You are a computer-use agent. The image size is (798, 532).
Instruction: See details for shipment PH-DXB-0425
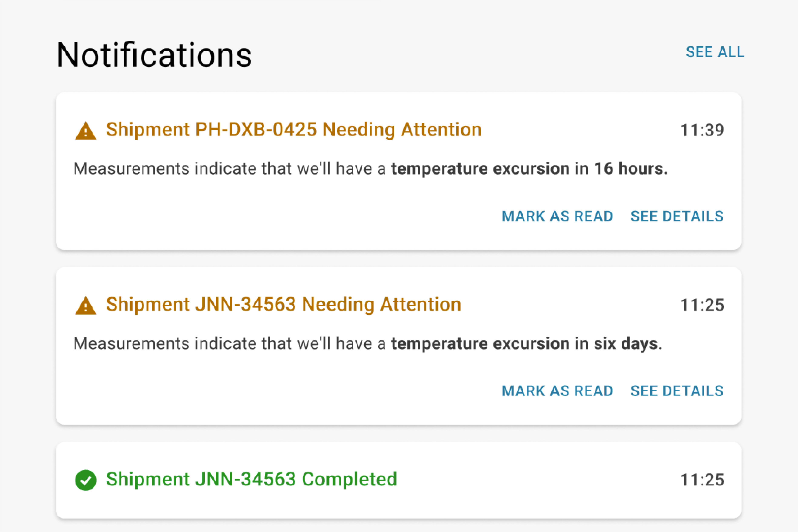coord(677,217)
